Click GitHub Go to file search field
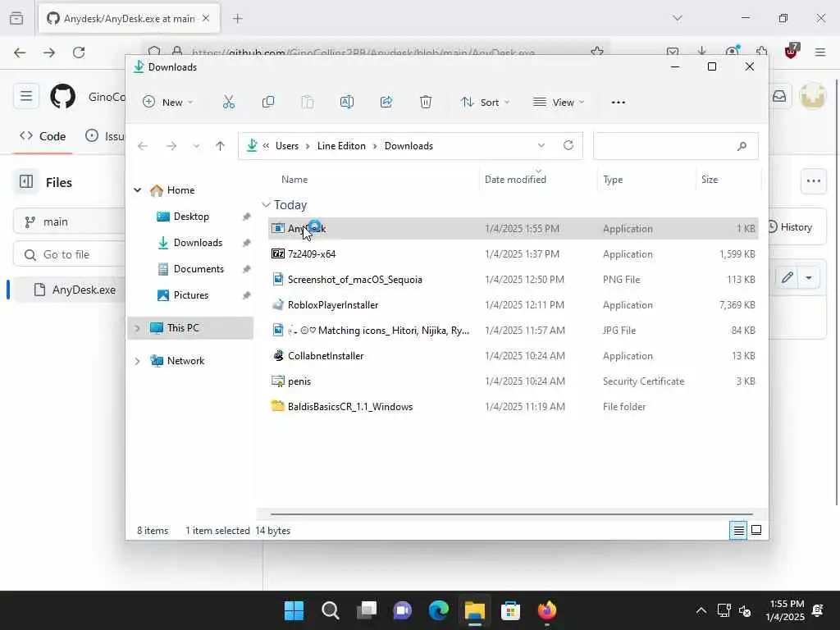840x630 pixels. click(70, 254)
